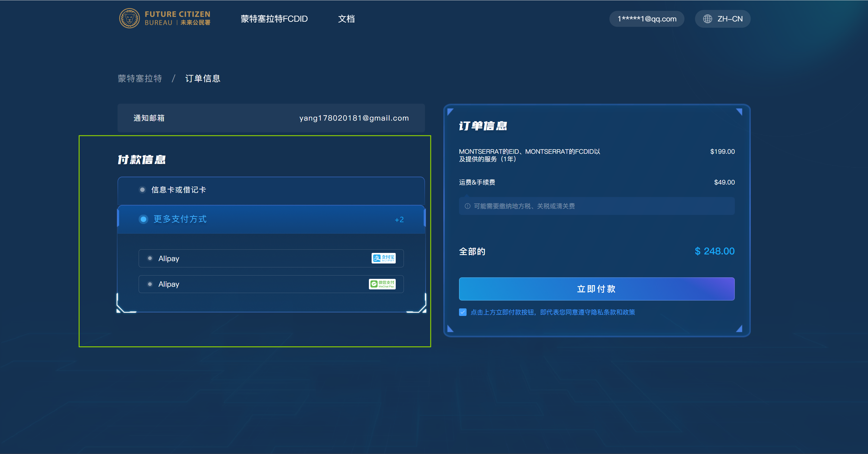Image resolution: width=868 pixels, height=454 pixels.
Task: Select the 信息卡或借记卡 radio option
Action: click(x=143, y=190)
